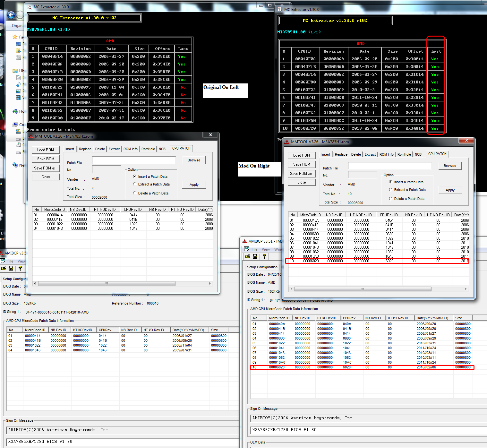Click Open file icon in AMIBCP v3.51 toolbar
The image size is (487, 448).
click(248, 256)
